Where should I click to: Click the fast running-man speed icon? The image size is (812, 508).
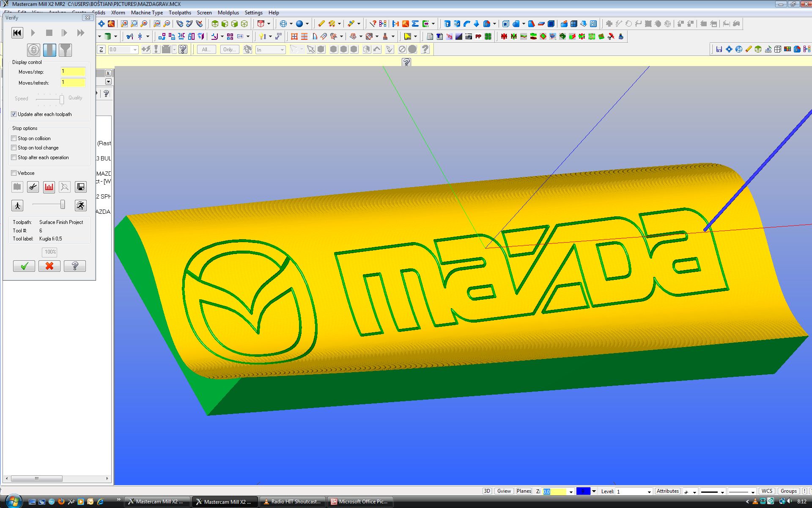[x=81, y=206]
